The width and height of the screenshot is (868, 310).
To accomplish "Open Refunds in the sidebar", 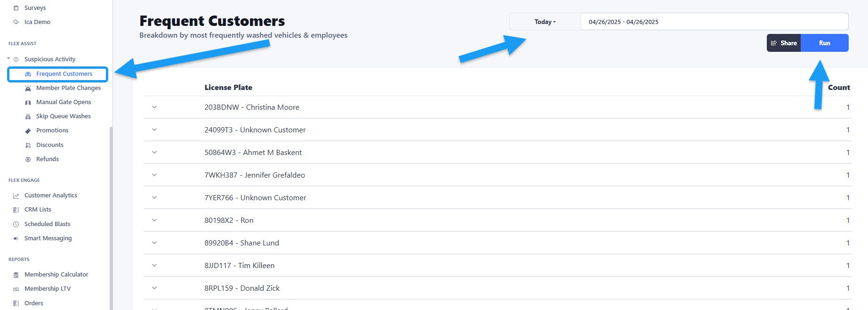I will coord(48,159).
